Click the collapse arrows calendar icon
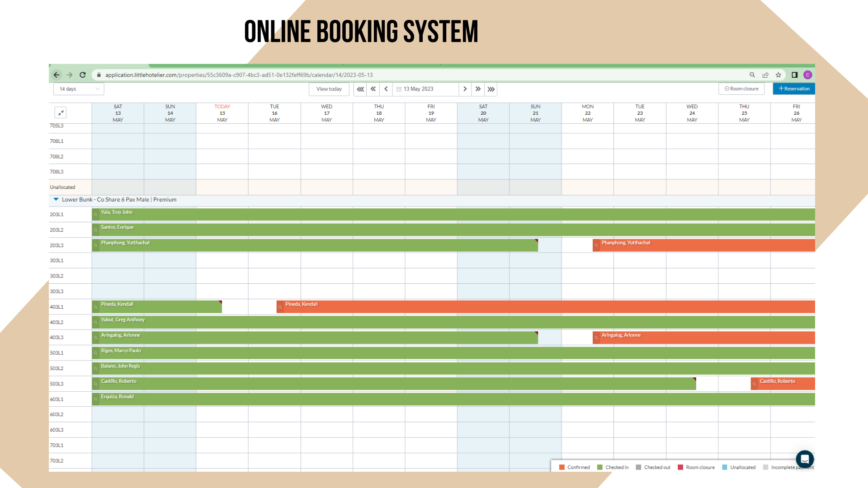 pos(61,113)
